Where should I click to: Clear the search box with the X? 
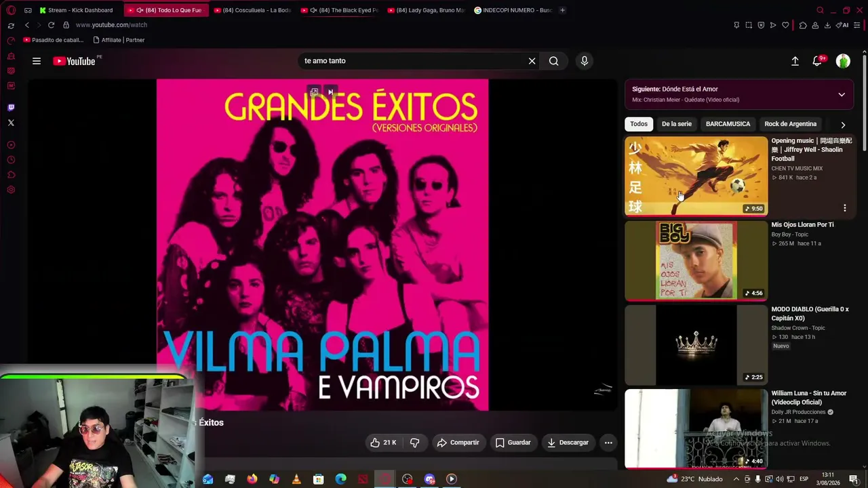[x=532, y=61]
